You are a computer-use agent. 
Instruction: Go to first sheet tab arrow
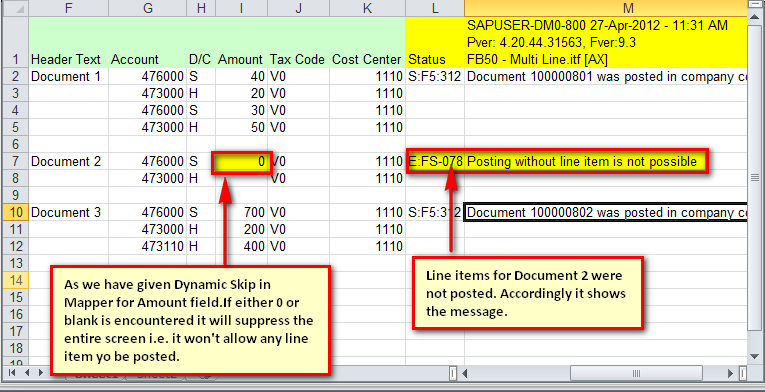coord(12,373)
